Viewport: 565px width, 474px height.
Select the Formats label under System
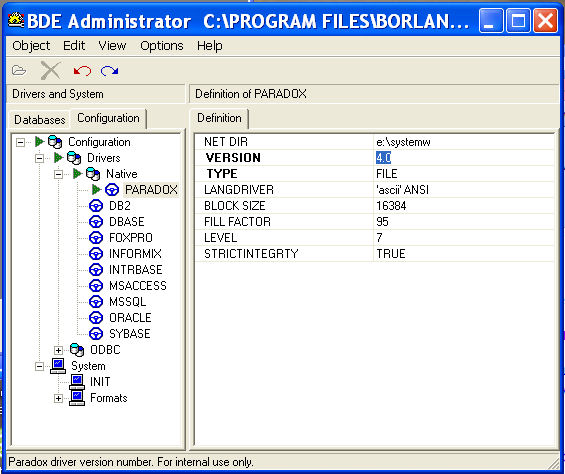point(108,398)
